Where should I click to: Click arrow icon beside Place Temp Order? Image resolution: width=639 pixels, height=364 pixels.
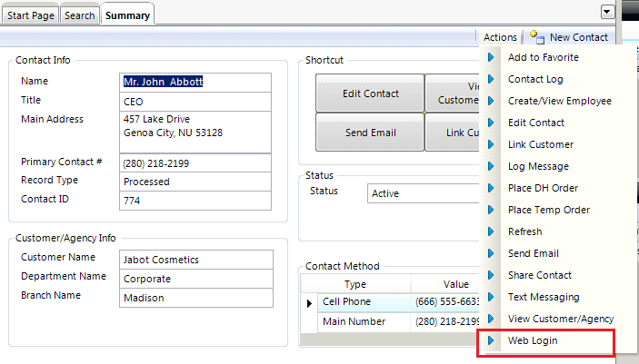(491, 210)
